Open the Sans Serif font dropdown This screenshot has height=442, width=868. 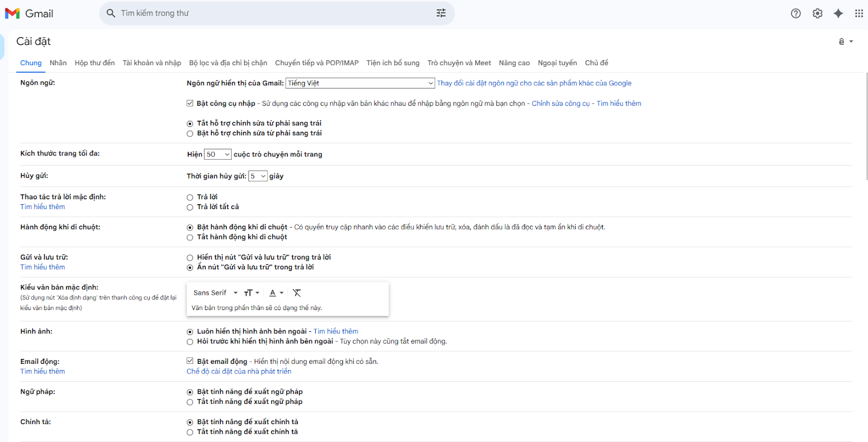click(x=215, y=293)
